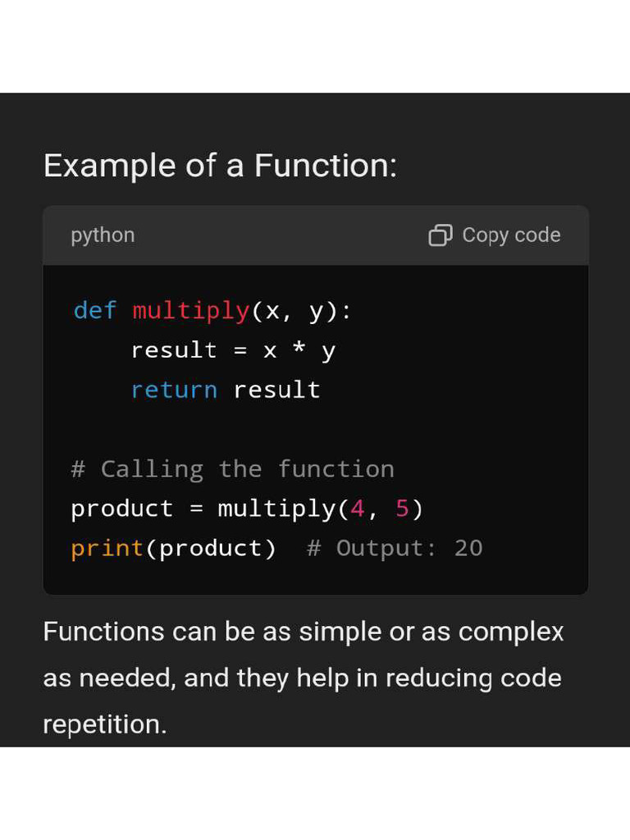Click the orange "print" keyword
630x840 pixels.
pos(107,548)
